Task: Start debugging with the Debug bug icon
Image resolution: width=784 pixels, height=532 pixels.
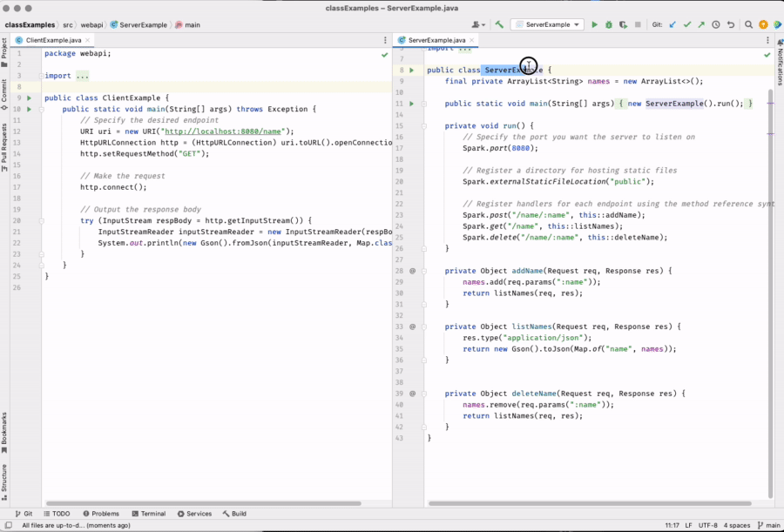Action: (608, 24)
